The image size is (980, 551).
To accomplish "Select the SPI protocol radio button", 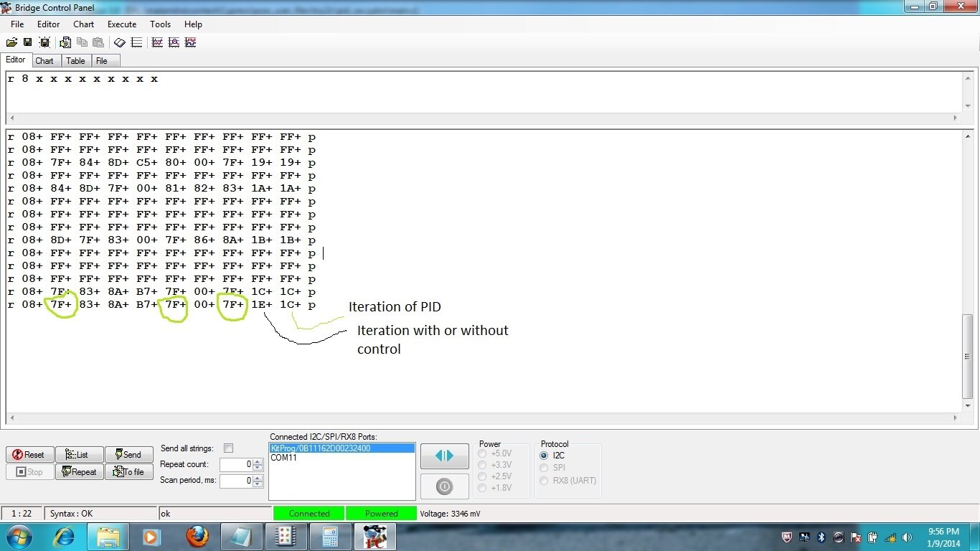I will 544,468.
